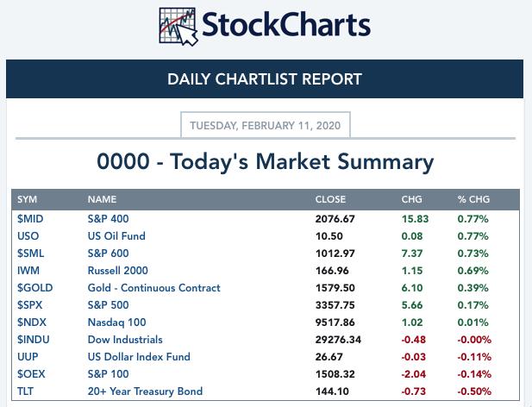Image resolution: width=532 pixels, height=407 pixels.
Task: Click the % CHG column header
Action: (473, 199)
